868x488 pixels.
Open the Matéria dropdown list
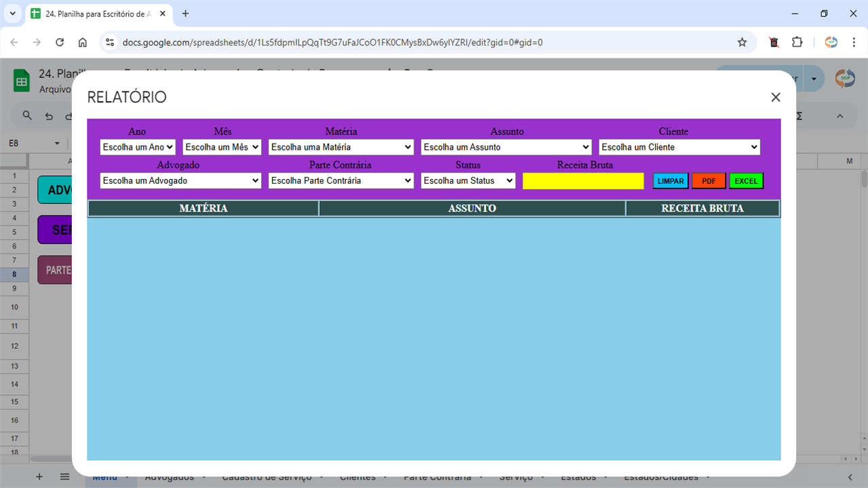point(341,147)
